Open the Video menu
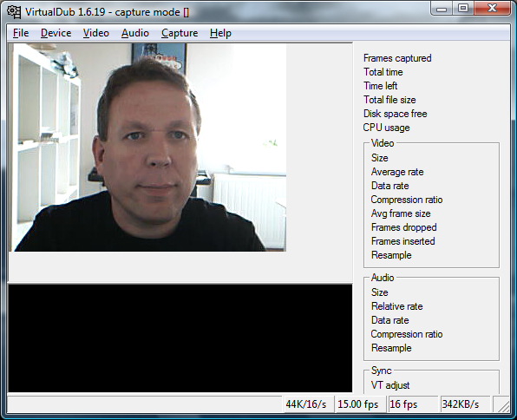This screenshot has height=420, width=517. coord(96,33)
